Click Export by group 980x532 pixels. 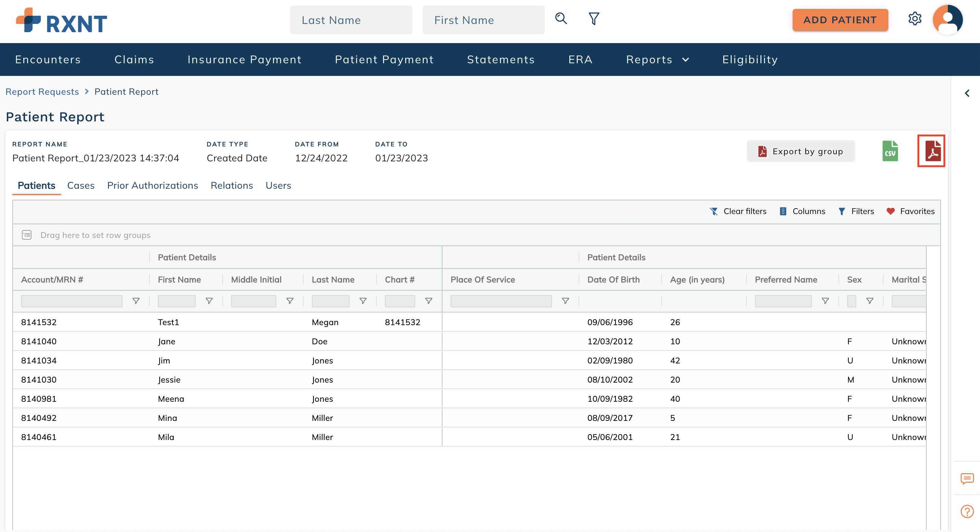pyautogui.click(x=800, y=151)
